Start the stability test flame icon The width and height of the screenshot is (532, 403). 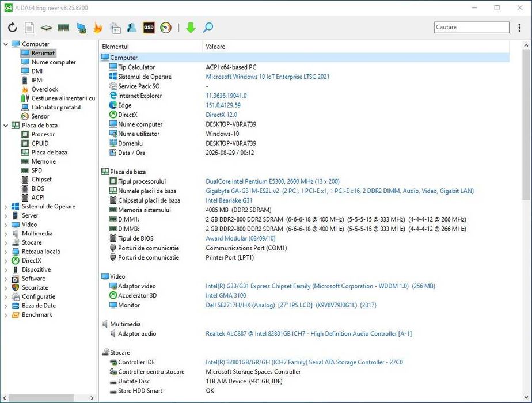point(98,28)
